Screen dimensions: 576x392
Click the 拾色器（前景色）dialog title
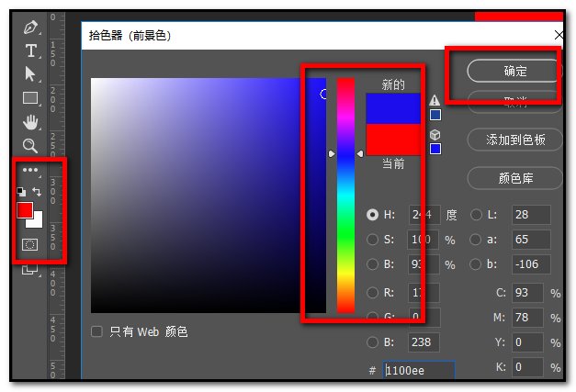[130, 36]
